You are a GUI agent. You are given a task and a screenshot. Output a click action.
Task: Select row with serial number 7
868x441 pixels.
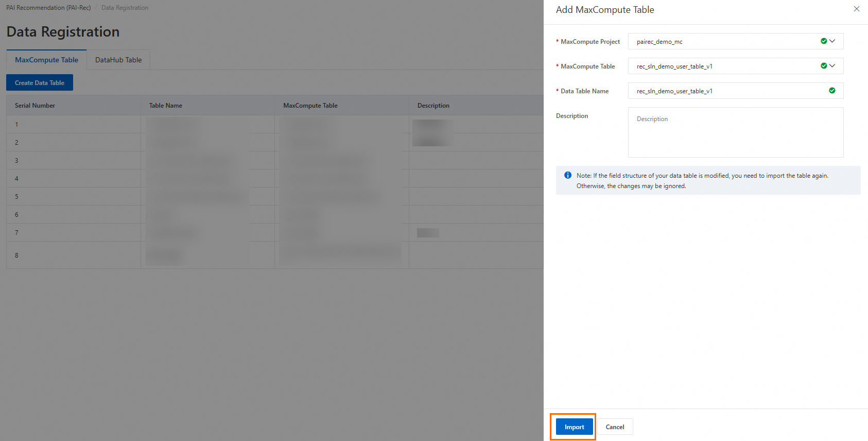coord(275,232)
